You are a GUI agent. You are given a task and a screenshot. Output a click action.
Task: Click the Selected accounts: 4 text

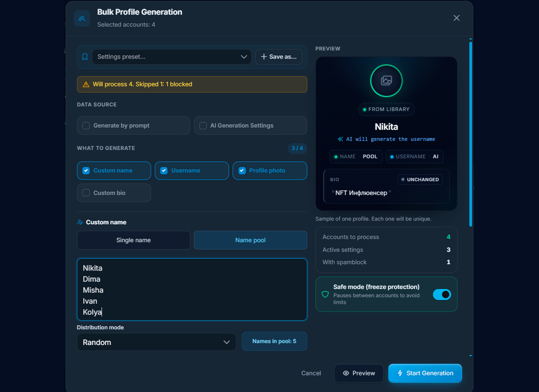[x=126, y=25]
